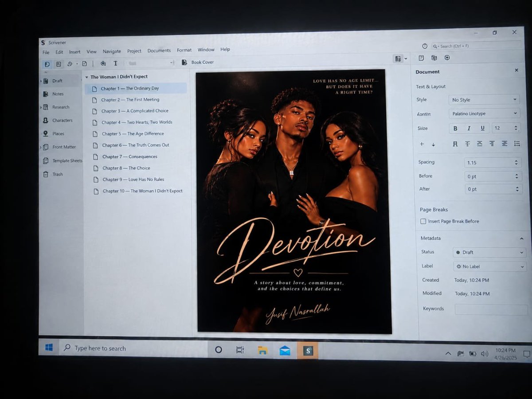Open the Mail app from the taskbar
Image resolution: width=532 pixels, height=399 pixels.
285,351
